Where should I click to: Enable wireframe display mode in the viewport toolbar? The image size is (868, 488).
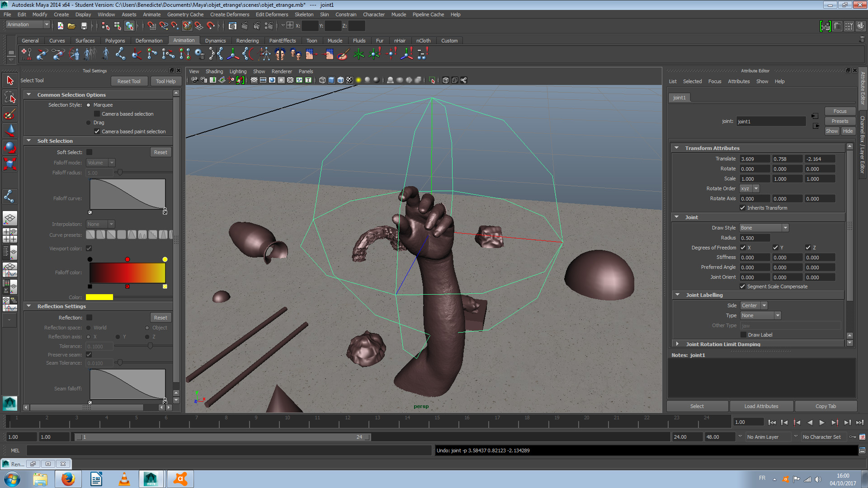323,80
